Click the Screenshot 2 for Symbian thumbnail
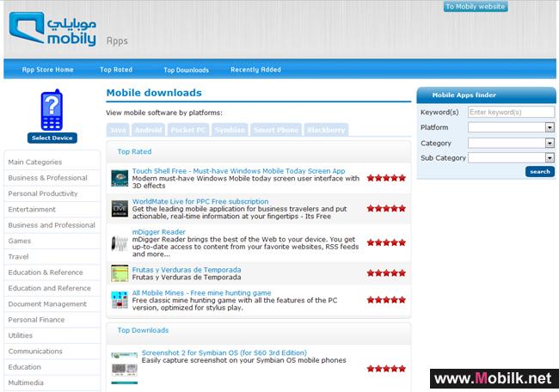The height and width of the screenshot is (392, 559). (x=124, y=367)
